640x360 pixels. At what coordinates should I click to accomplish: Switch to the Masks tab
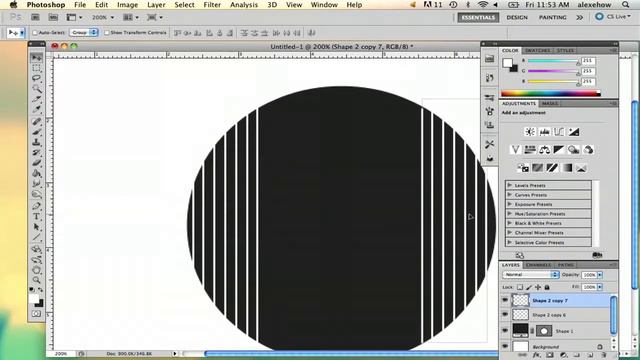549,104
